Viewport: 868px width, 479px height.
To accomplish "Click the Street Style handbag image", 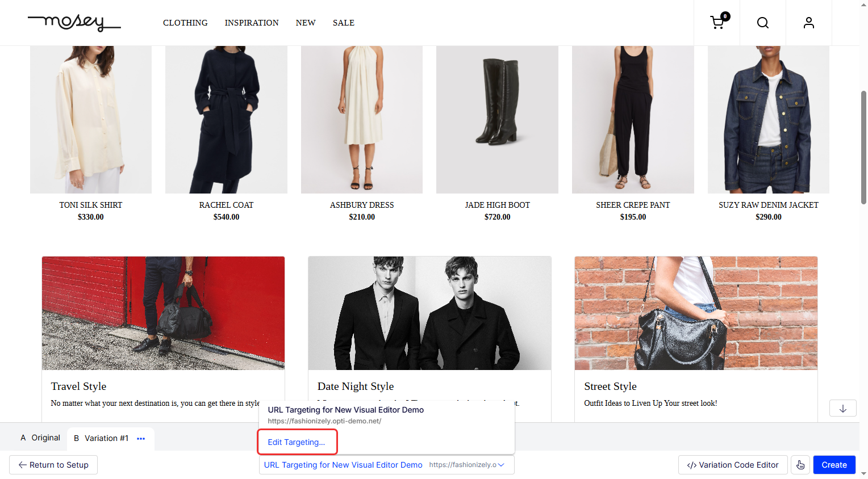I will click(696, 313).
